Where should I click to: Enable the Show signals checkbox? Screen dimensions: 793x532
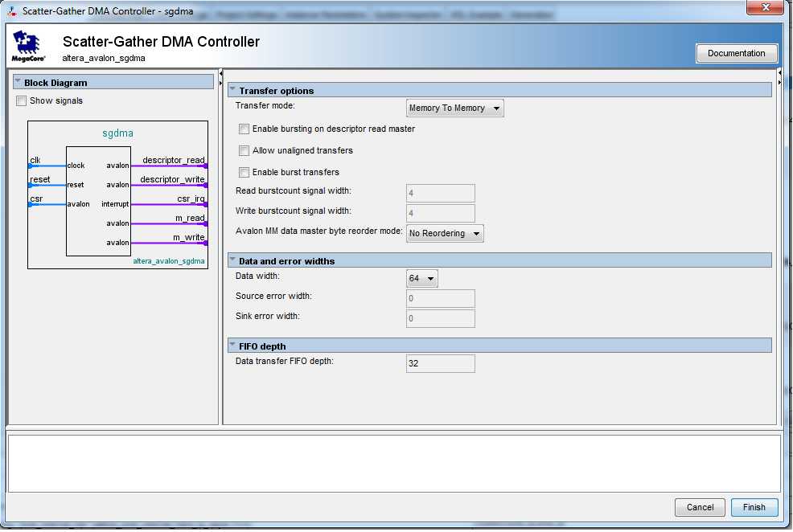pos(21,100)
